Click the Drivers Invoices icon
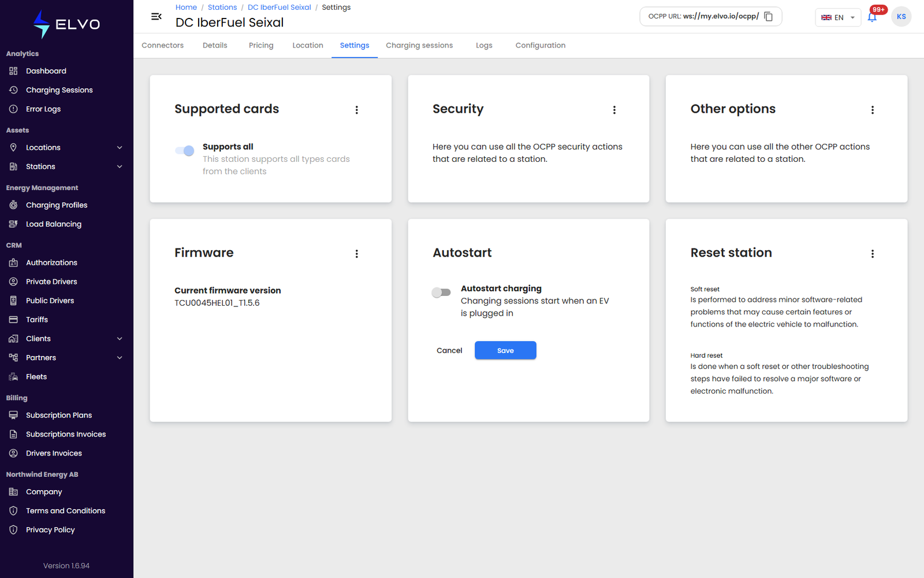924x578 pixels. (13, 453)
